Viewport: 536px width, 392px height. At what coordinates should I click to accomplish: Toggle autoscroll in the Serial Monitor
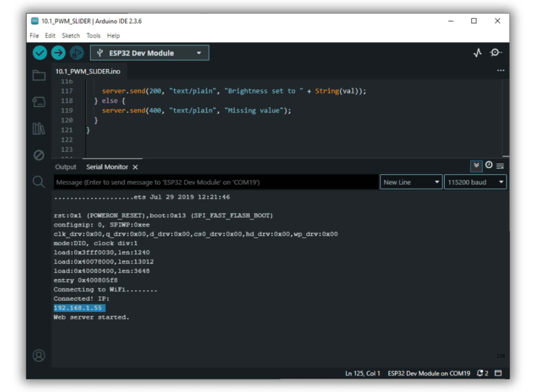[476, 166]
